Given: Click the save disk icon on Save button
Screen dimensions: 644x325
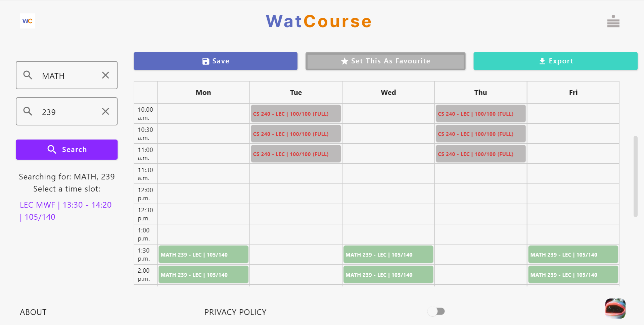Looking at the screenshot, I should point(205,61).
